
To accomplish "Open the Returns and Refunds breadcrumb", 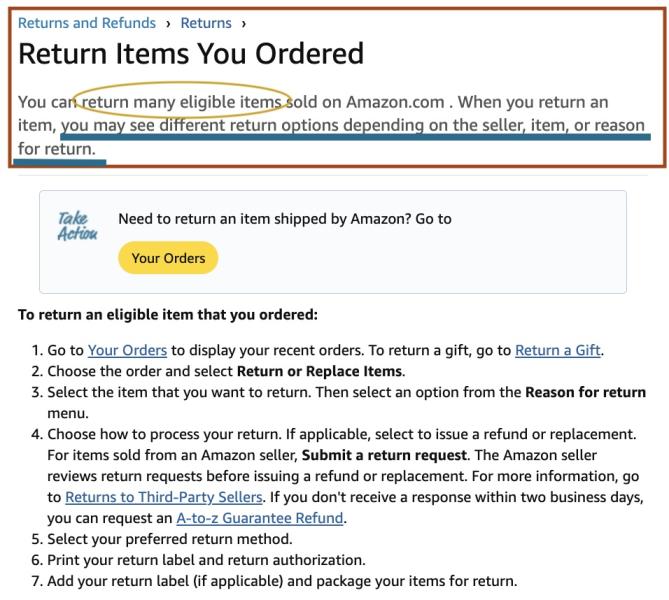I will [x=87, y=23].
